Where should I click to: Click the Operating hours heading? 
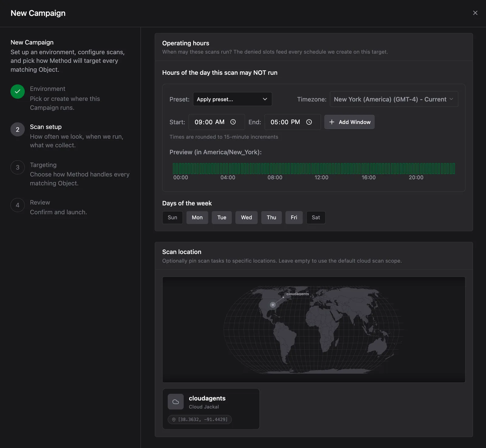click(x=186, y=43)
